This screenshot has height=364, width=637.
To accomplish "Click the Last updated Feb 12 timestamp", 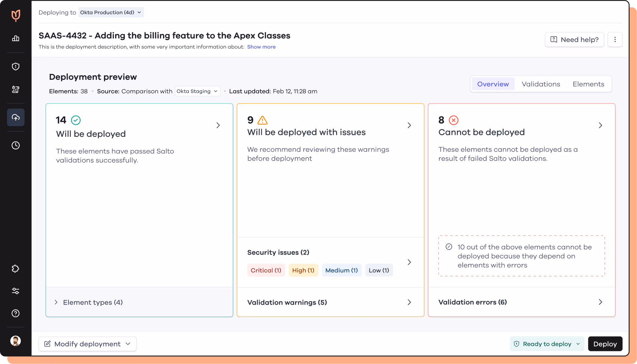I will point(273,91).
